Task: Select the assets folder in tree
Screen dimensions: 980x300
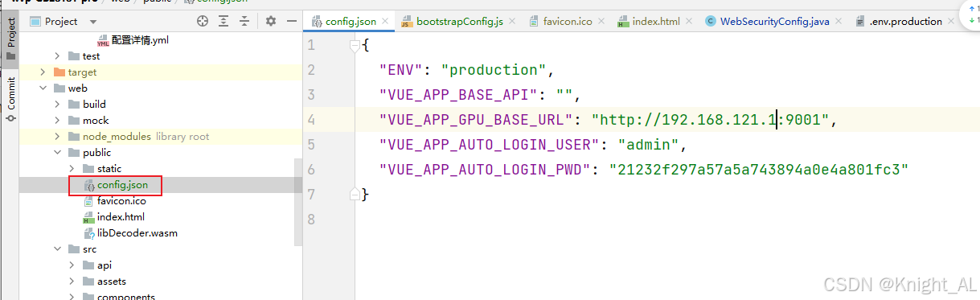Action: 105,281
